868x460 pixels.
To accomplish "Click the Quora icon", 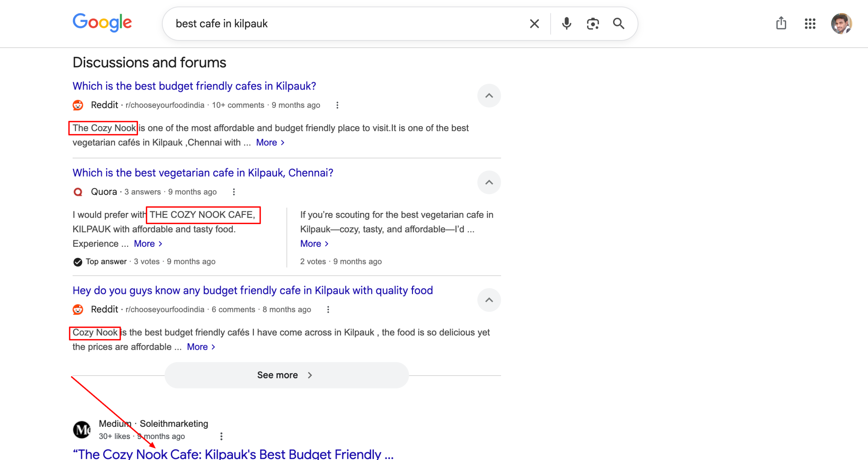I will [x=78, y=192].
